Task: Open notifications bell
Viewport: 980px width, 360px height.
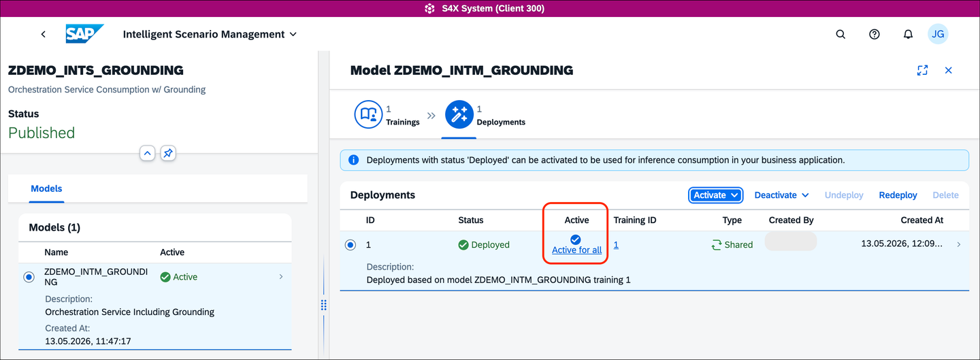Action: click(908, 34)
